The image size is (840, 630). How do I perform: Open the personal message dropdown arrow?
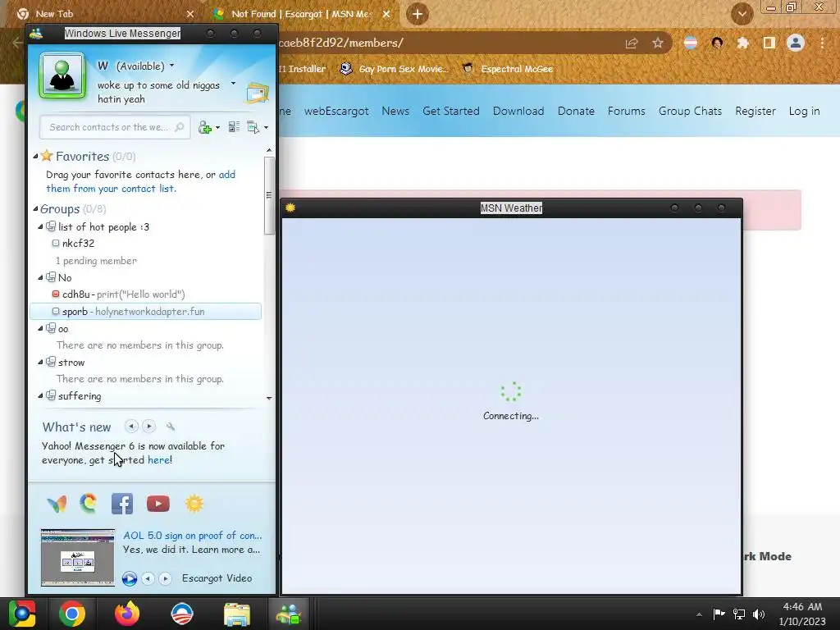(233, 84)
